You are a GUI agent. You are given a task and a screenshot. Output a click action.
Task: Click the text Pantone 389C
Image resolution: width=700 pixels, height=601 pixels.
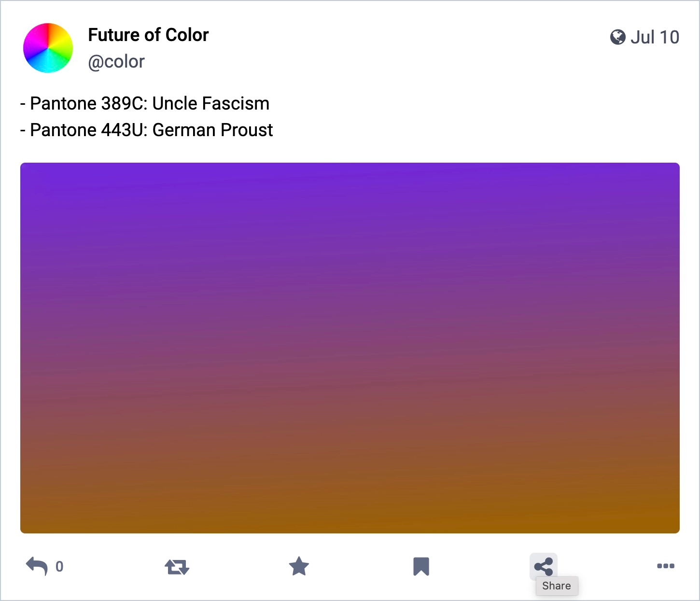pyautogui.click(x=89, y=103)
